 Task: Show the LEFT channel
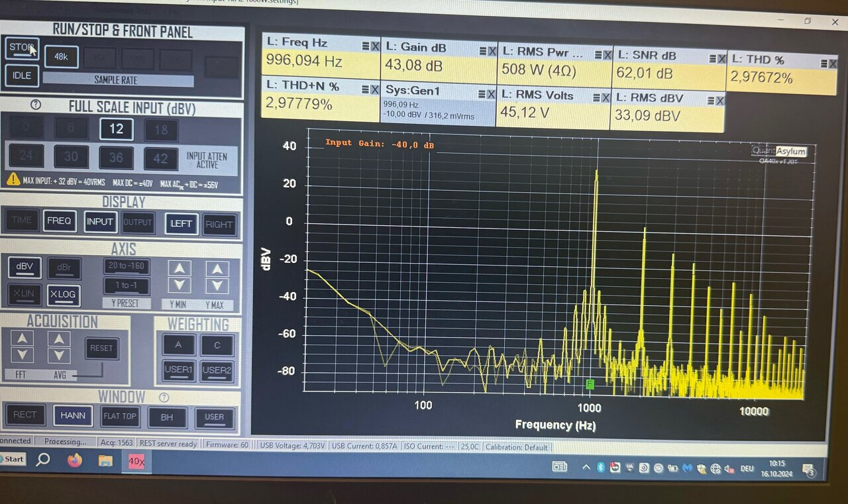click(182, 224)
